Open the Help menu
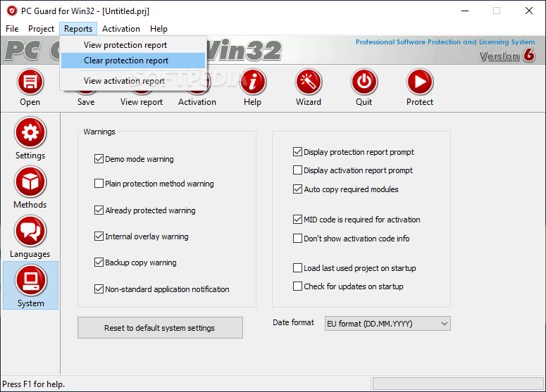Viewport: 546px width, 392px height. (x=159, y=29)
